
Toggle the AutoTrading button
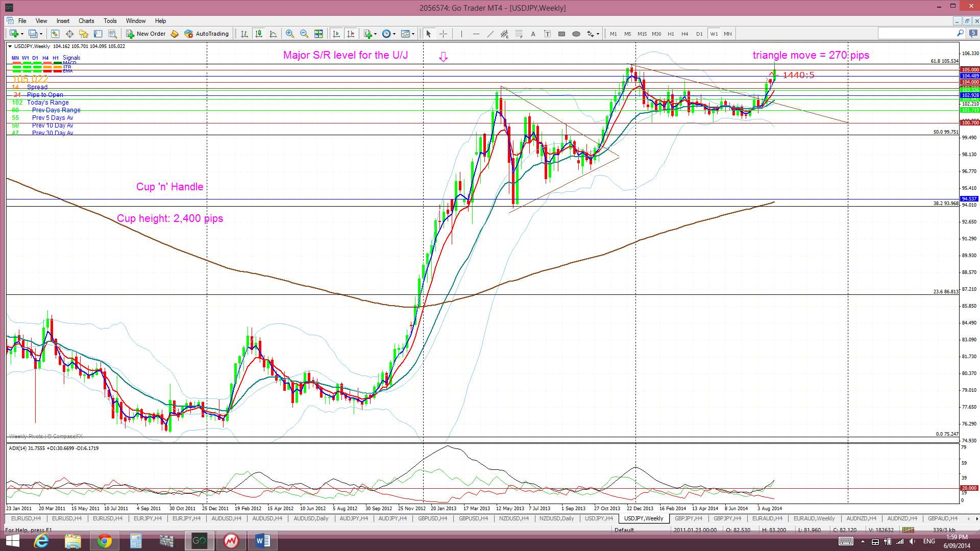click(x=206, y=34)
